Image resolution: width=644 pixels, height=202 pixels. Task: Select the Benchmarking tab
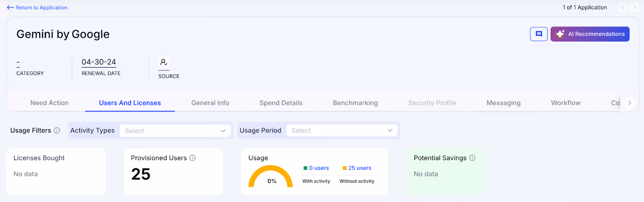[355, 103]
